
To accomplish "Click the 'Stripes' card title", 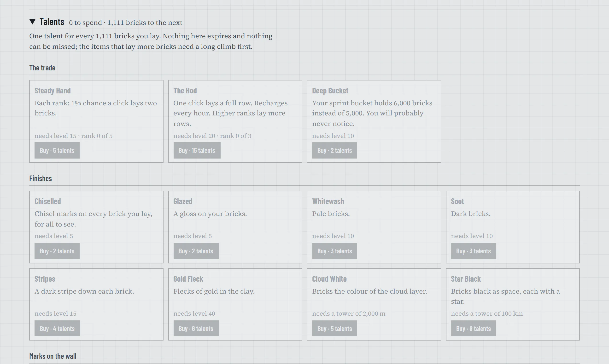I will 45,279.
